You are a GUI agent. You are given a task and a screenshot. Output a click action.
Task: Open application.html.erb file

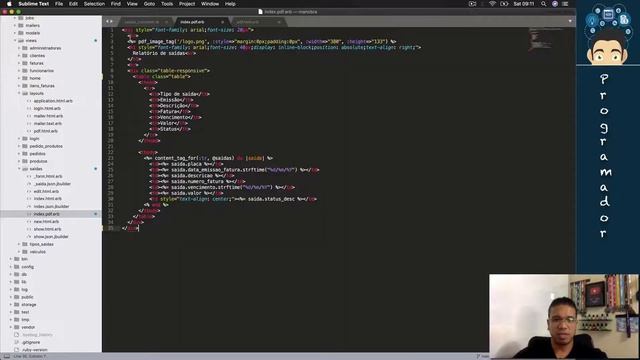(53, 101)
